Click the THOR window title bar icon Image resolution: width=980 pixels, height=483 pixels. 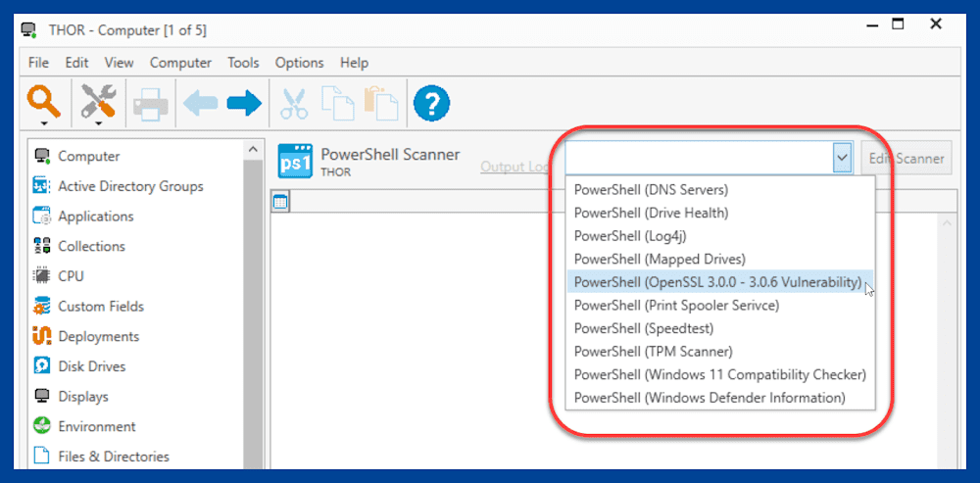(x=28, y=29)
